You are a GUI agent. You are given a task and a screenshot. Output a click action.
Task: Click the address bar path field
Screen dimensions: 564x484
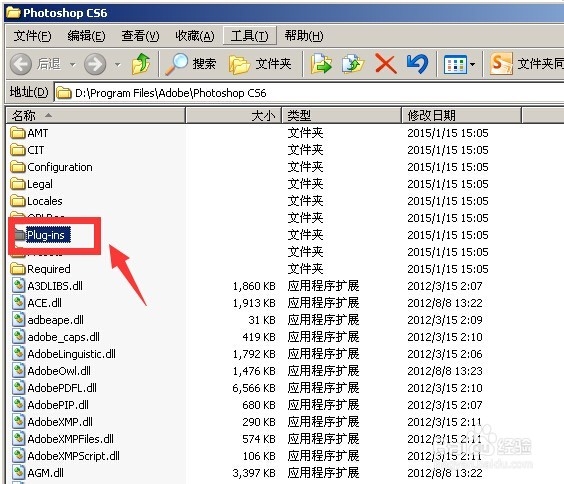pyautogui.click(x=309, y=93)
